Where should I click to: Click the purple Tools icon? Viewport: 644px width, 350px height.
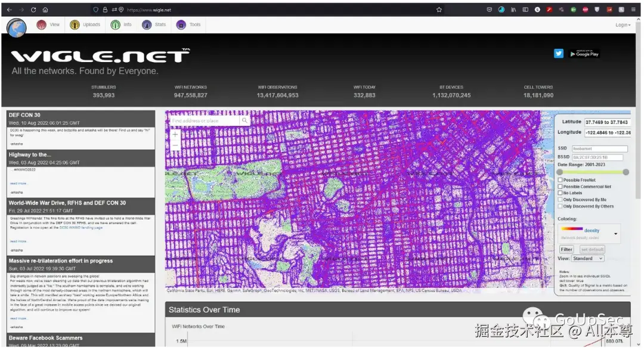[x=181, y=24]
